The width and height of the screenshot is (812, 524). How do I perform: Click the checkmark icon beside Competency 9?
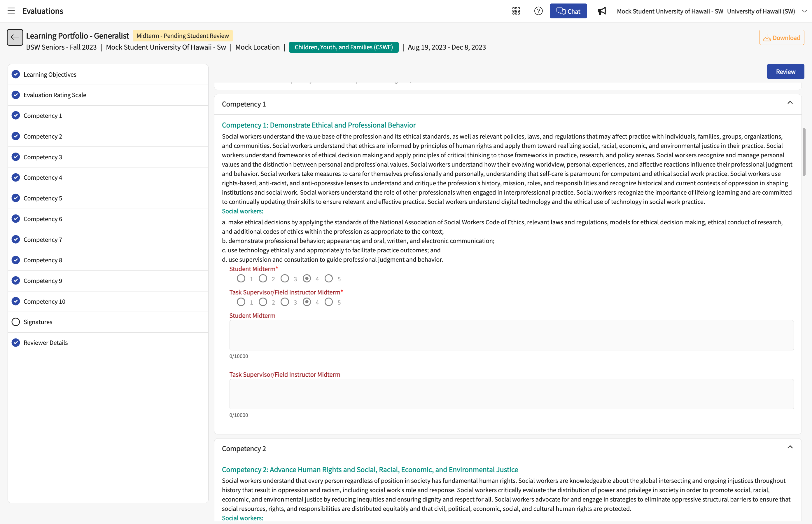tap(16, 281)
